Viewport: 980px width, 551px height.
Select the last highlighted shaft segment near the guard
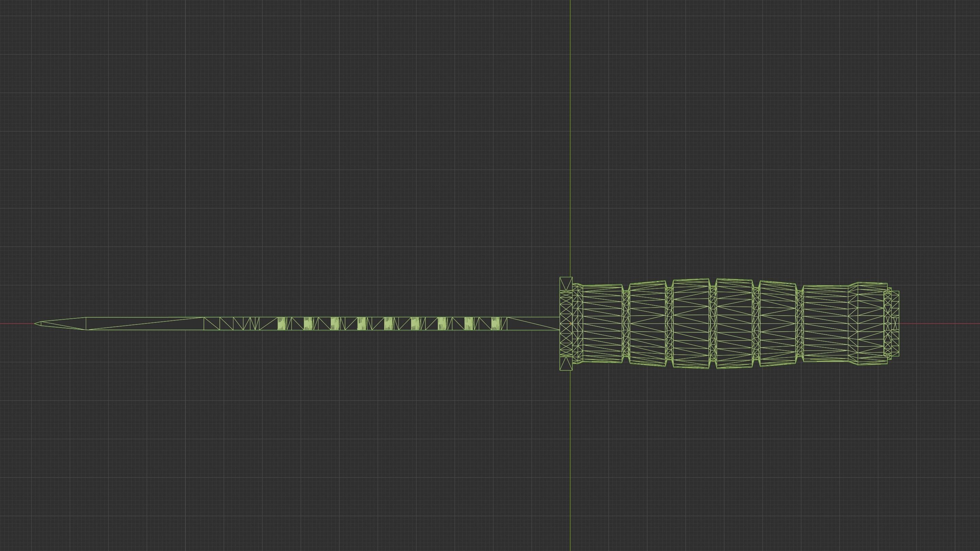pos(495,323)
